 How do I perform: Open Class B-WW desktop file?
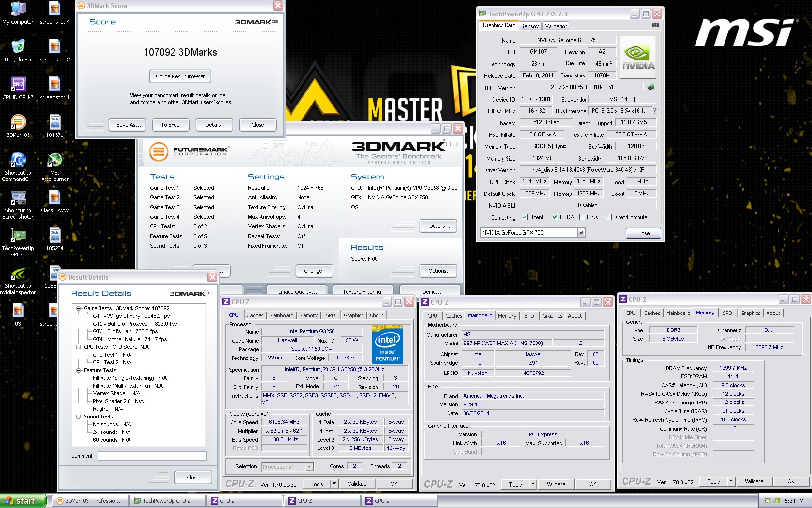pos(55,202)
